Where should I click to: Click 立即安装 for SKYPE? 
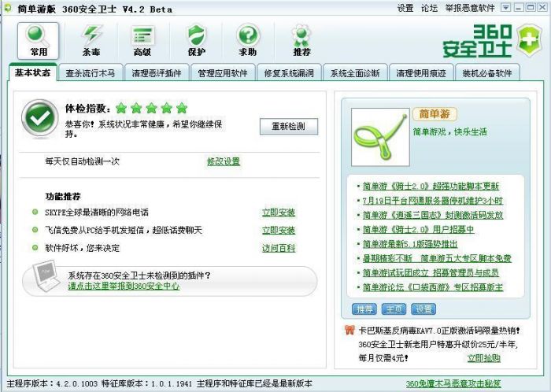[x=279, y=213]
